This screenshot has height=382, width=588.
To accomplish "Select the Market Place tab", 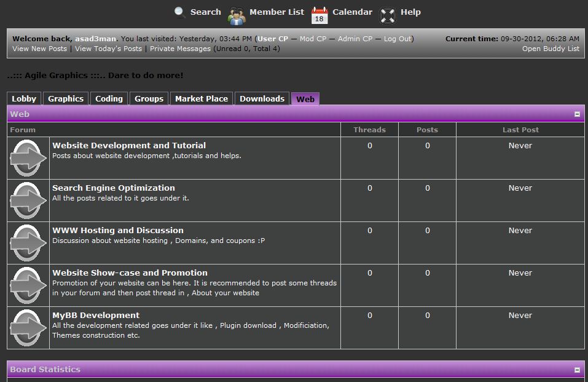I will [x=202, y=98].
